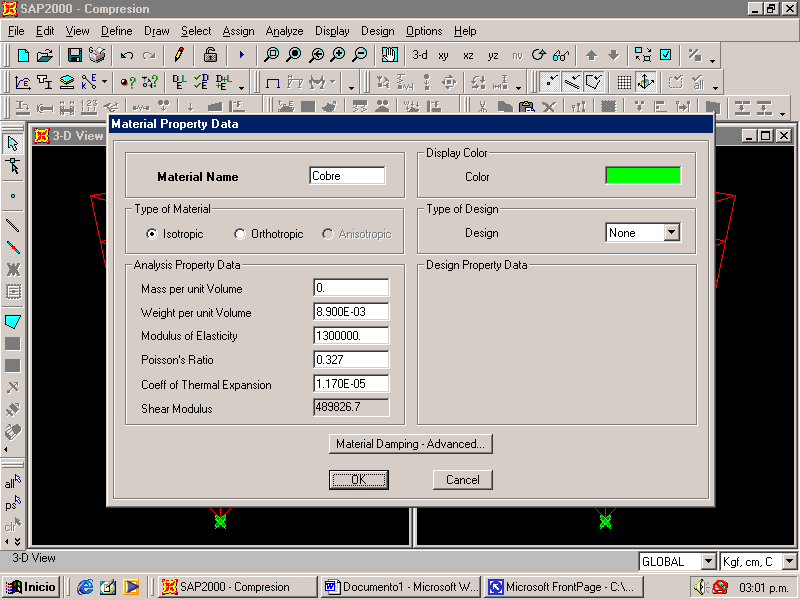Click the select all 'all' tool
This screenshot has width=800, height=600.
pos(13,482)
